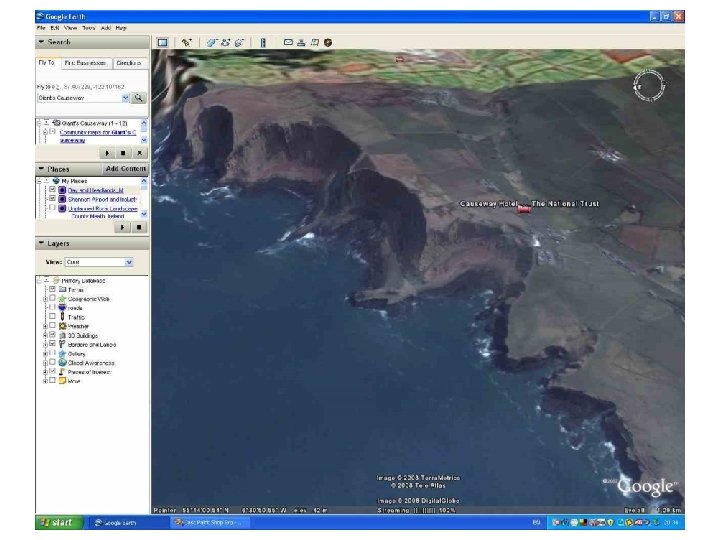Image resolution: width=720 pixels, height=540 pixels.
Task: Open the View menu
Action: pyautogui.click(x=70, y=28)
